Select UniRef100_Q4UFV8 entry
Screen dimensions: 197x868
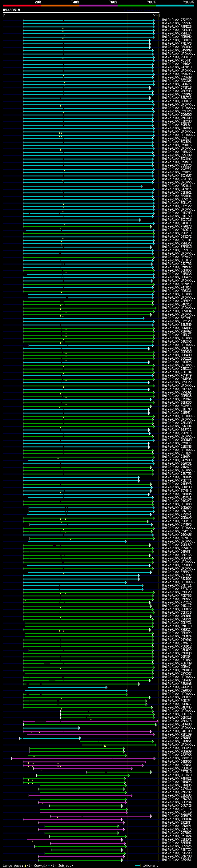(x=177, y=484)
